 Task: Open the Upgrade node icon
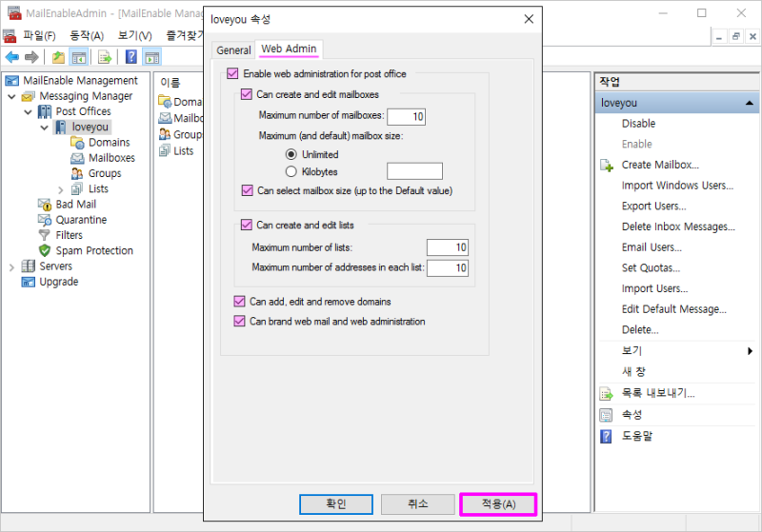point(29,282)
